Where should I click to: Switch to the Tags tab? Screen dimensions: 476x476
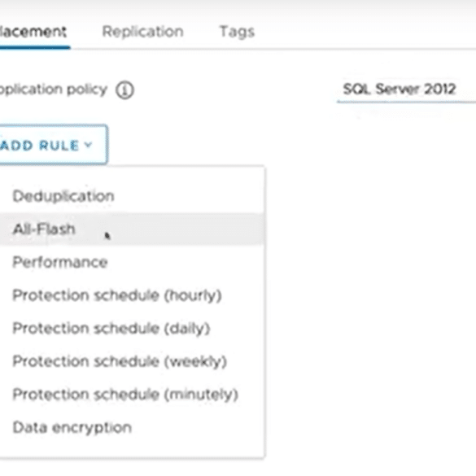(x=237, y=32)
